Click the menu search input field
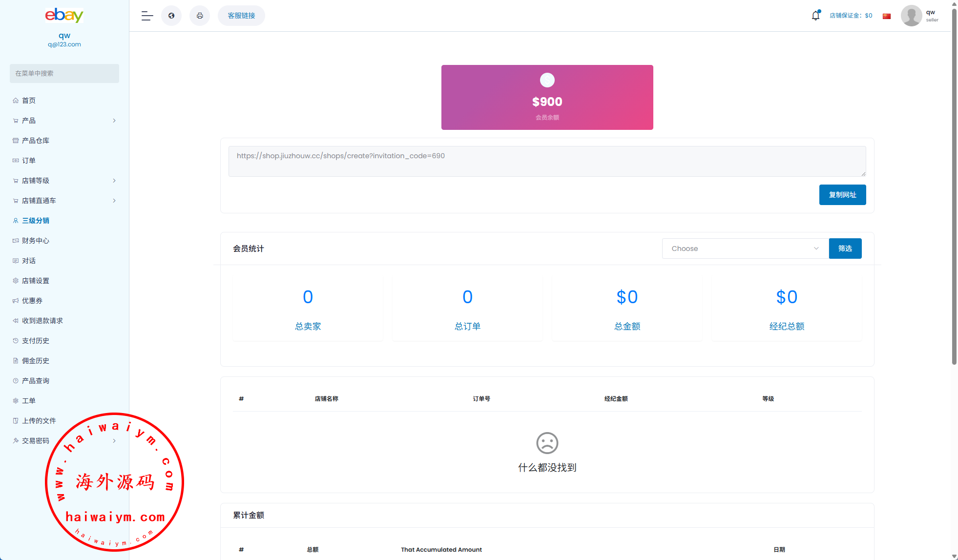Viewport: 958px width, 560px height. click(x=64, y=73)
